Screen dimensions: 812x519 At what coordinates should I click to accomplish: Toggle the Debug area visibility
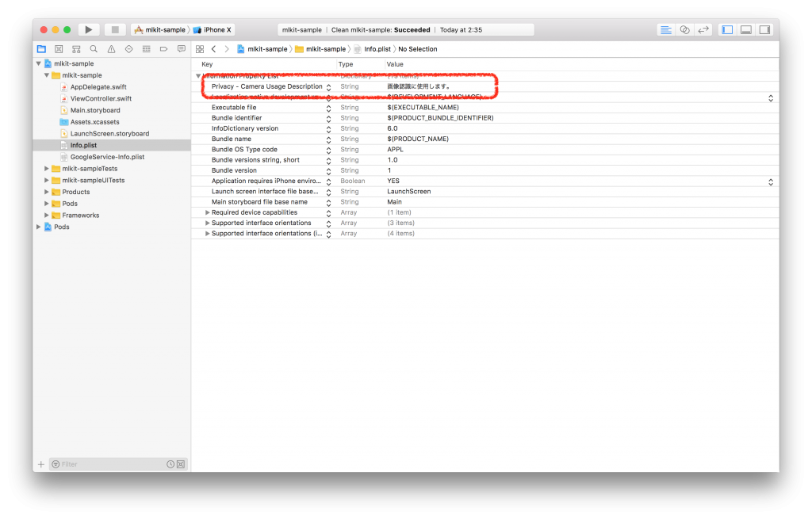746,30
